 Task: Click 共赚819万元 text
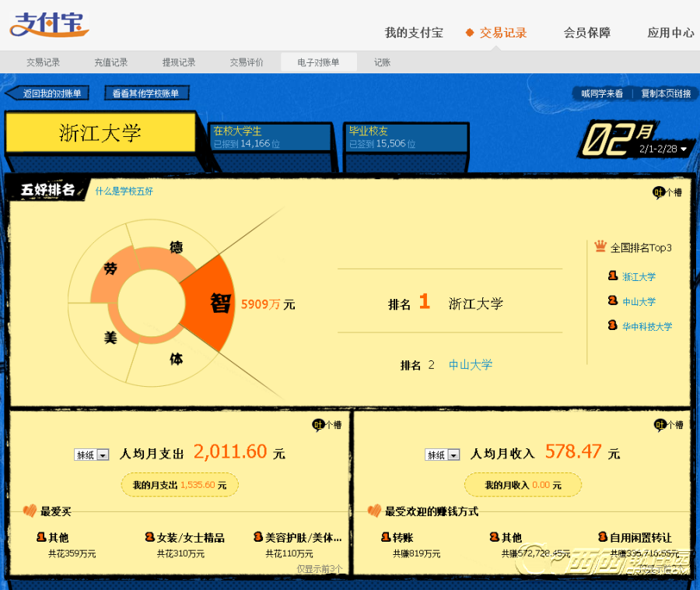[417, 554]
